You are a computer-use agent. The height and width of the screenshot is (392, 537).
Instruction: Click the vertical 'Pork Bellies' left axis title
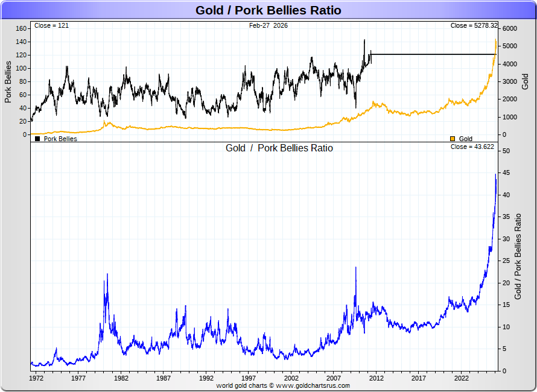pos(8,82)
